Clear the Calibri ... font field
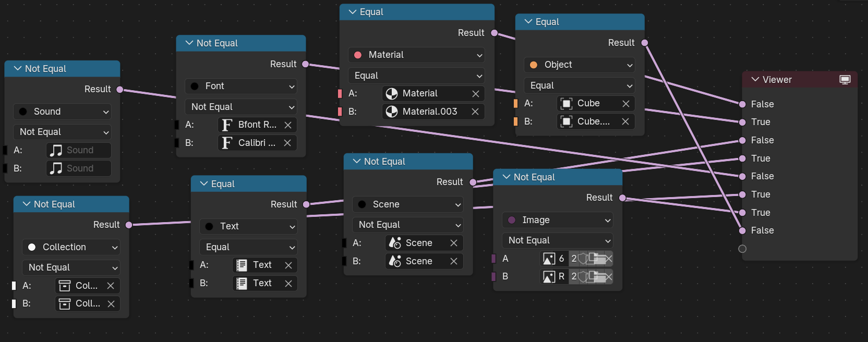 tap(287, 143)
